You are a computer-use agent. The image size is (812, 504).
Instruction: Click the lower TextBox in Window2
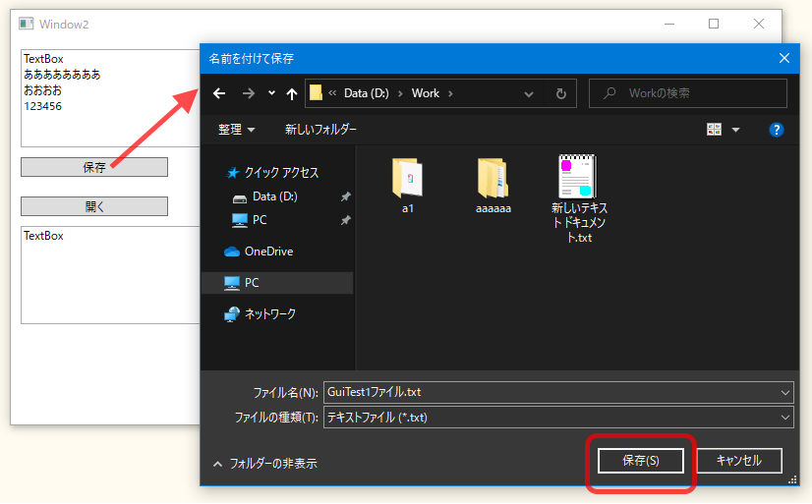click(x=110, y=275)
